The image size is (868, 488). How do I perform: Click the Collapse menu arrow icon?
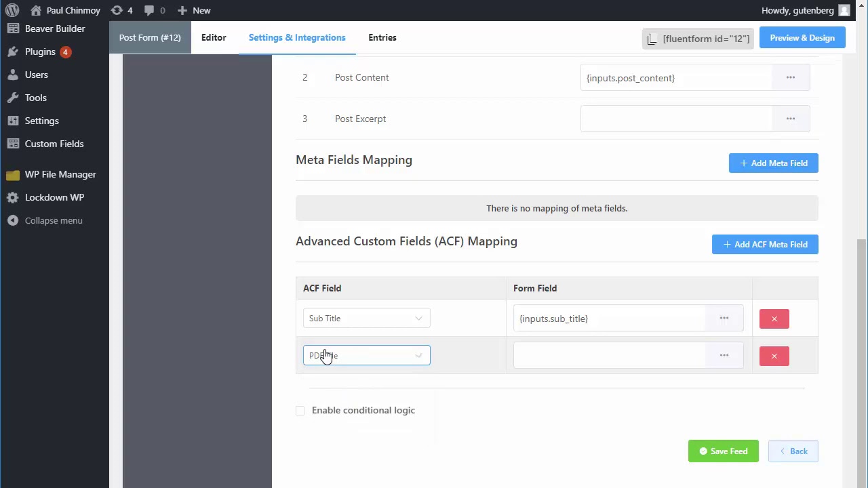(x=13, y=220)
